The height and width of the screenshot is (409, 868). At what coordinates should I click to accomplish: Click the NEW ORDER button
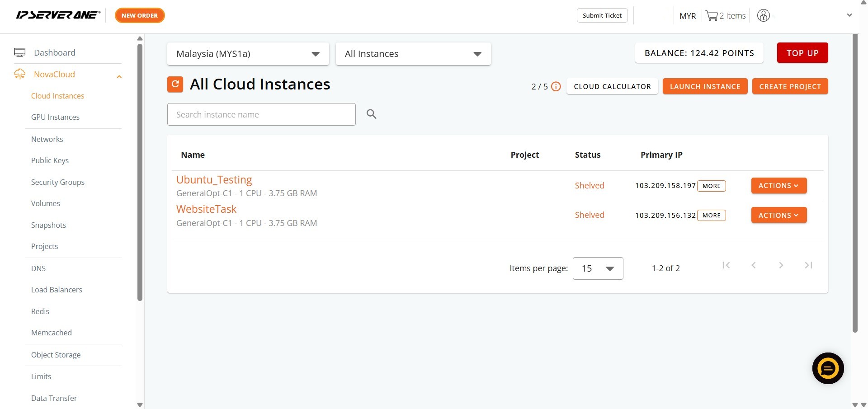tap(140, 15)
